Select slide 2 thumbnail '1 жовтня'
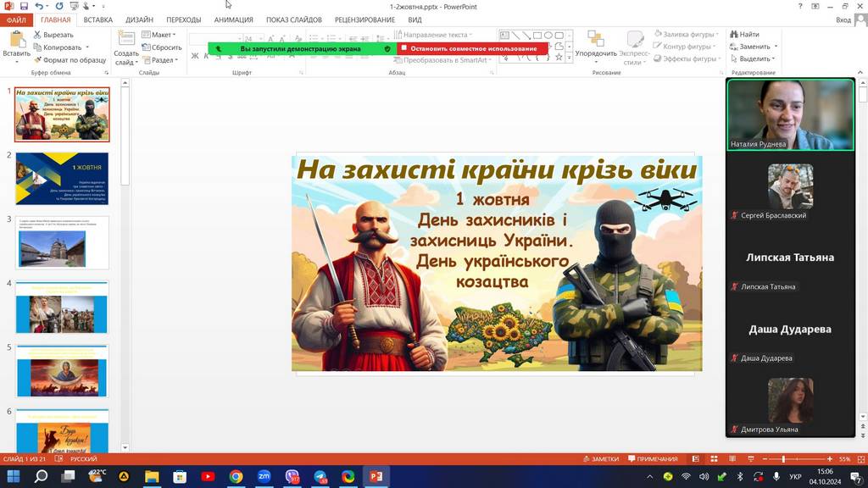The image size is (868, 488). (x=62, y=179)
